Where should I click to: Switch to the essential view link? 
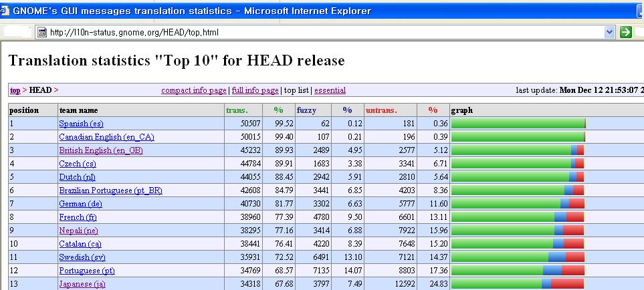click(330, 90)
